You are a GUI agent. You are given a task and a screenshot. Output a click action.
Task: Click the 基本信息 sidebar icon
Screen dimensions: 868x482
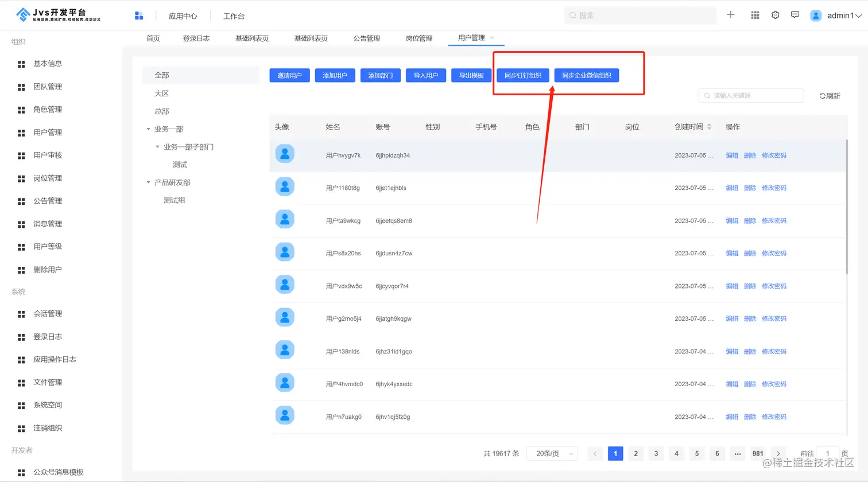[21, 64]
